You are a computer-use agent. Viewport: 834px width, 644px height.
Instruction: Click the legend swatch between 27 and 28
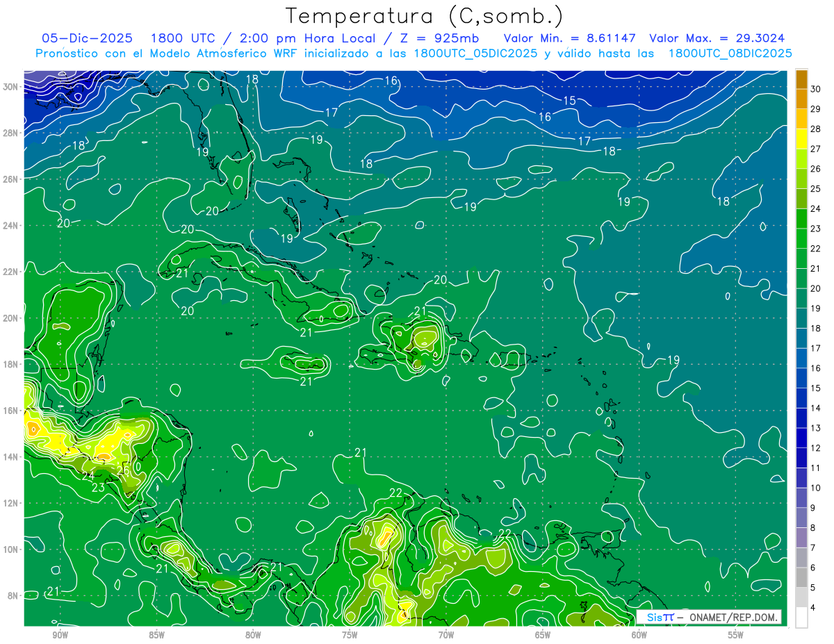(x=801, y=138)
